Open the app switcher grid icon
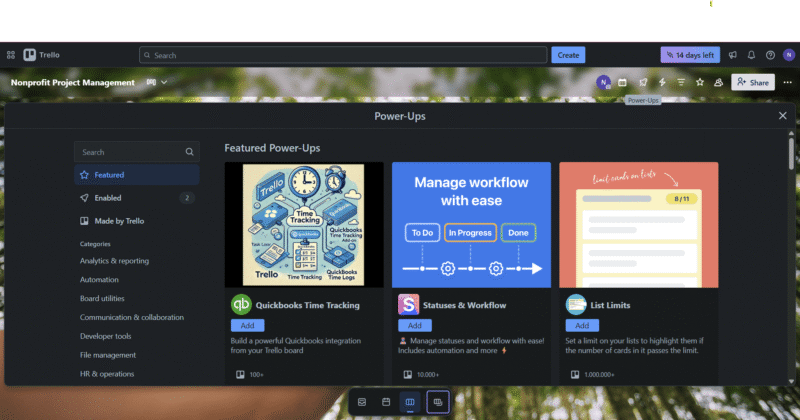Image resolution: width=800 pixels, height=420 pixels. point(11,55)
